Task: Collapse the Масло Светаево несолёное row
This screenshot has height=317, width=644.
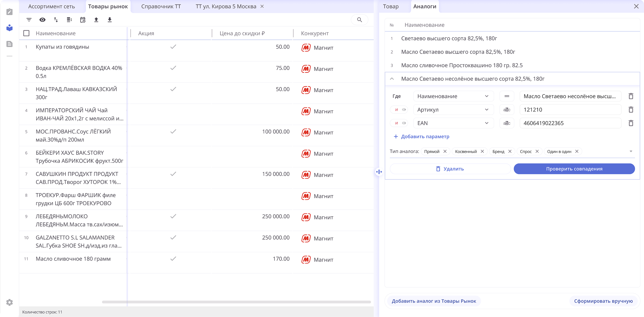Action: coord(392,79)
